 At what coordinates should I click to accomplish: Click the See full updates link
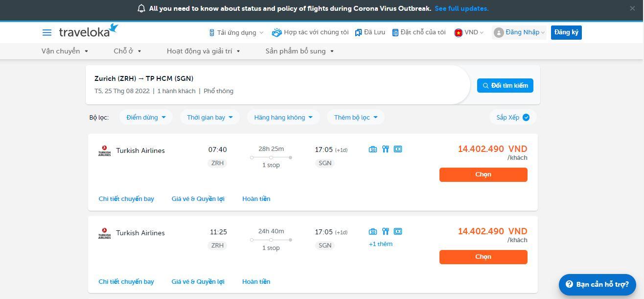click(x=461, y=8)
